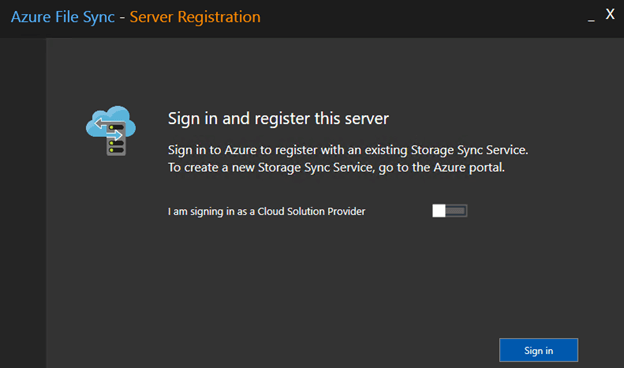Toggle the Cloud Solution Provider switch
This screenshot has height=368, width=624.
tap(450, 211)
